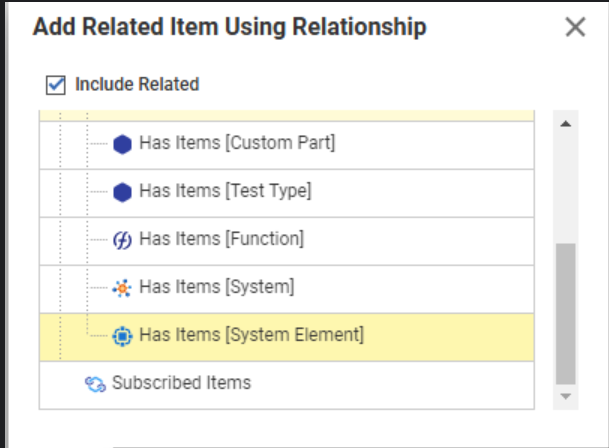Viewport: 609px width, 448px height.
Task: Select Has Items [Test Type] relationship
Action: [x=225, y=191]
